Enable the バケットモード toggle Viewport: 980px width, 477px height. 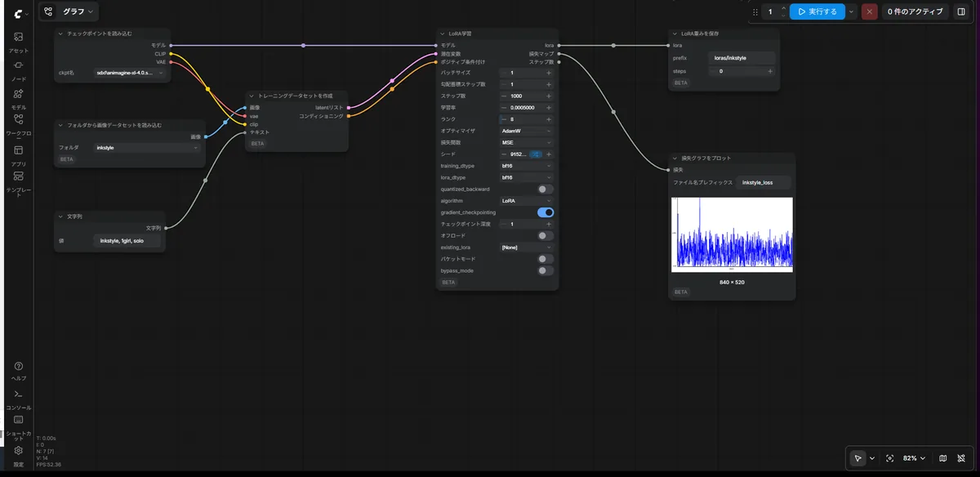tap(546, 259)
